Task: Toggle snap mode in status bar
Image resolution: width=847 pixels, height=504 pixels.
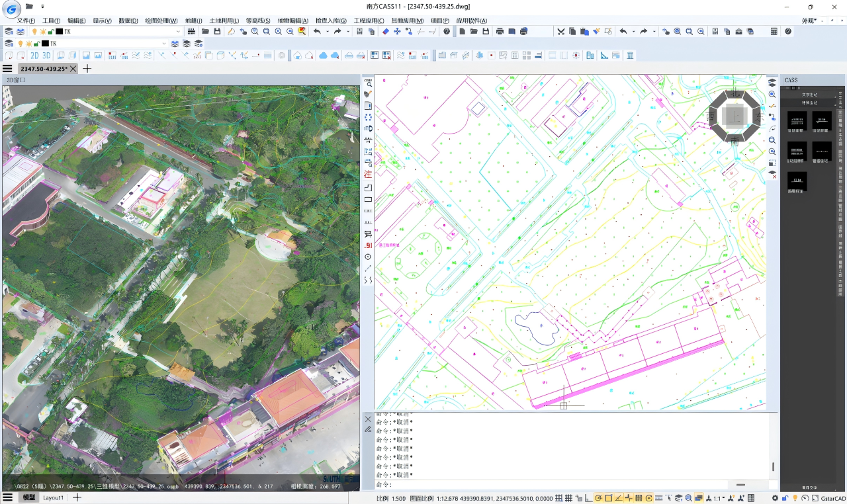Action: (558, 498)
